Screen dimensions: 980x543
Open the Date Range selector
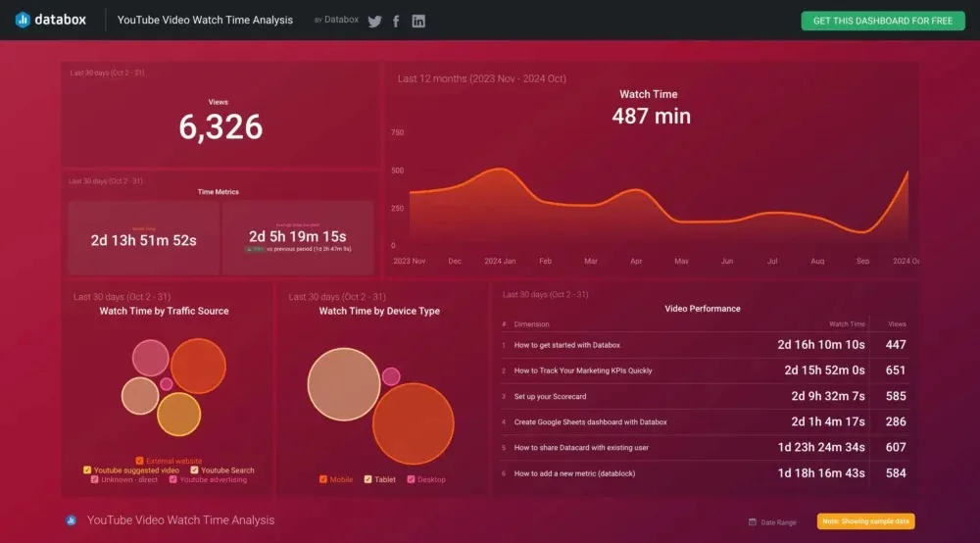tap(778, 522)
